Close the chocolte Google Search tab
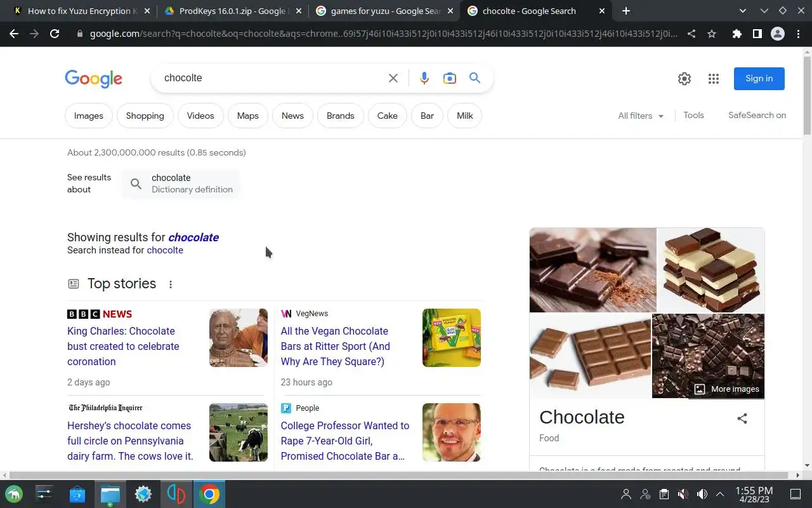The height and width of the screenshot is (508, 812). click(x=601, y=11)
